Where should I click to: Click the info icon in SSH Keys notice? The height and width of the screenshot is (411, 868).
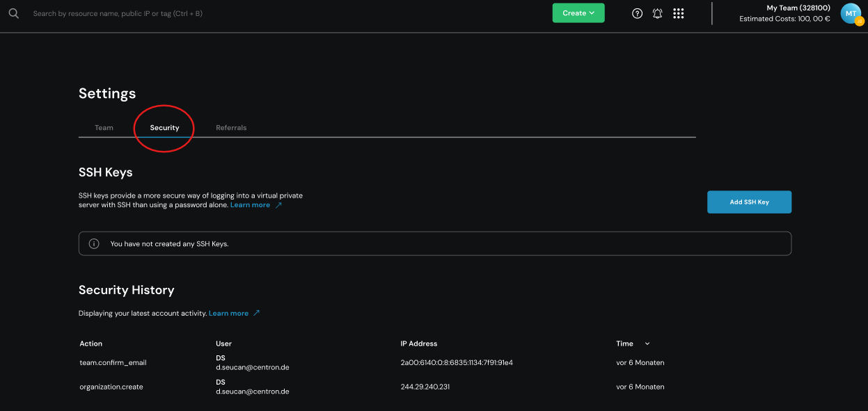[x=94, y=244]
